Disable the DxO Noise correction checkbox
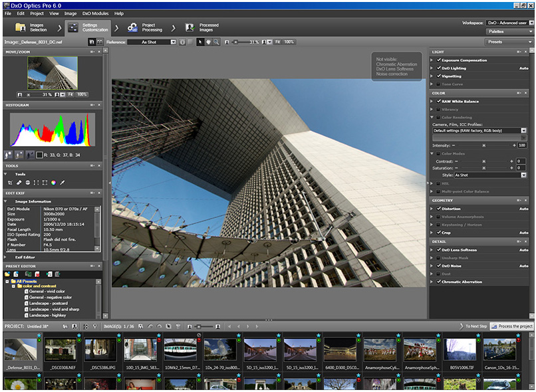Screen dimensions: 536x392 (x=439, y=266)
